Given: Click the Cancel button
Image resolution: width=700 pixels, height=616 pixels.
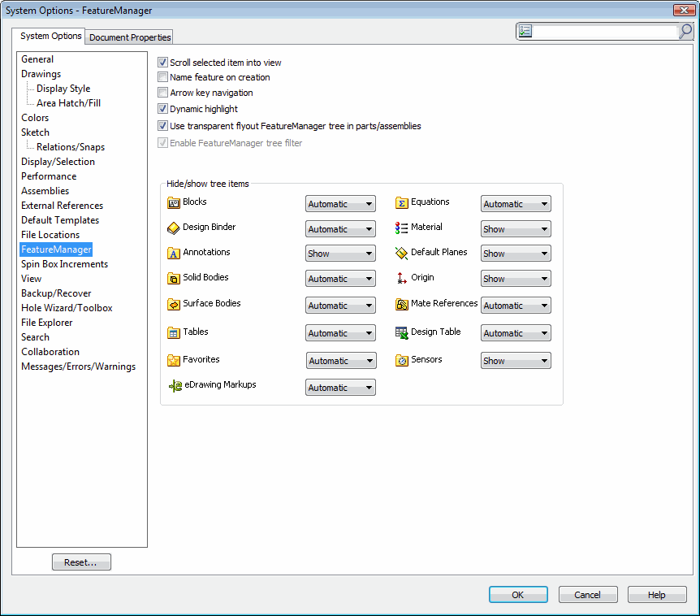Looking at the screenshot, I should (x=588, y=595).
